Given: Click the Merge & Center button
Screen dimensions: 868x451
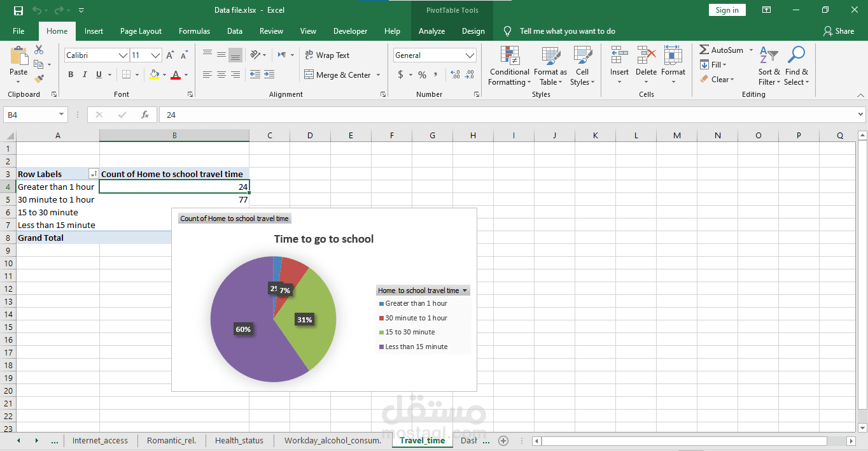Looking at the screenshot, I should pyautogui.click(x=338, y=75).
